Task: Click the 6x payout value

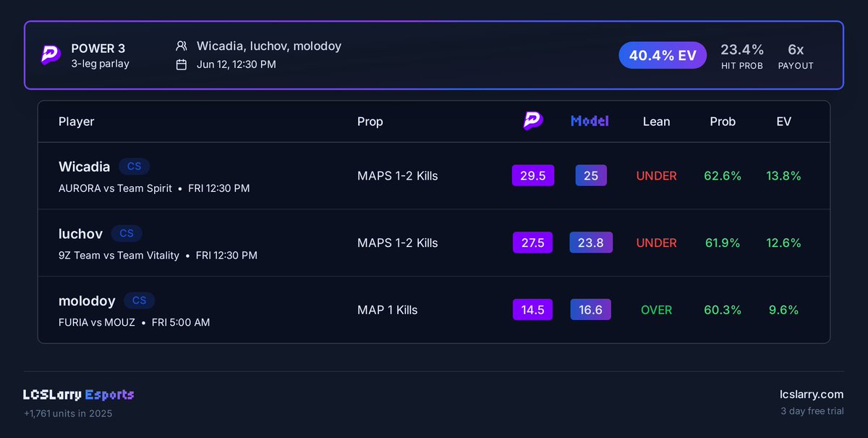Action: 796,49
